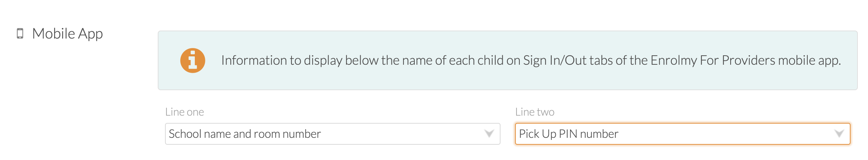Click the orange information icon
Image resolution: width=868 pixels, height=160 pixels.
[x=193, y=60]
